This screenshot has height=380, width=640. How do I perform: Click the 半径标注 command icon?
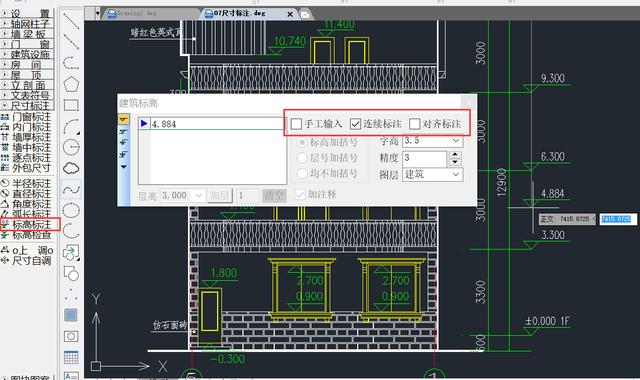click(x=5, y=184)
